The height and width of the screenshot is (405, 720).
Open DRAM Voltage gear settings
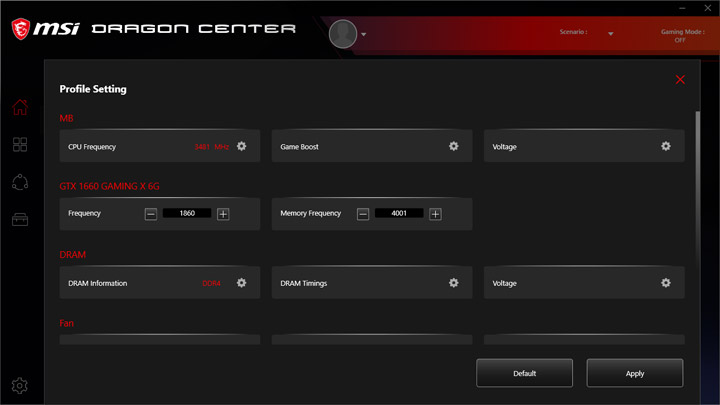coord(666,283)
